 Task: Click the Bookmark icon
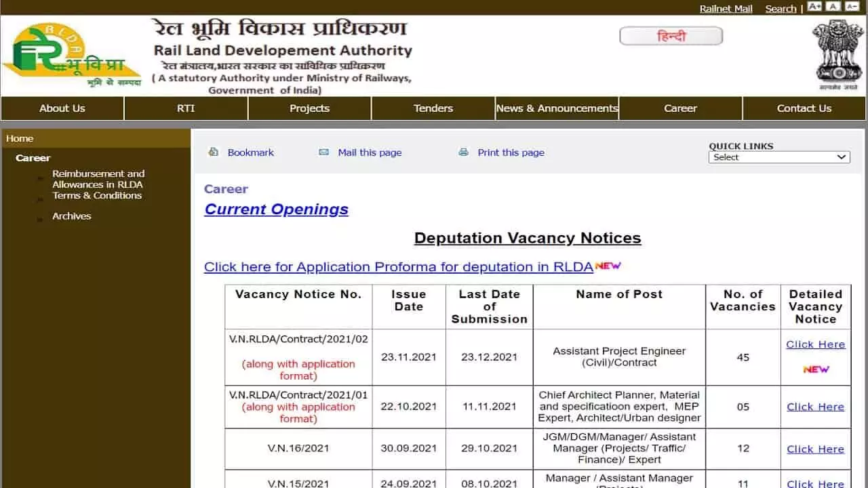click(214, 152)
